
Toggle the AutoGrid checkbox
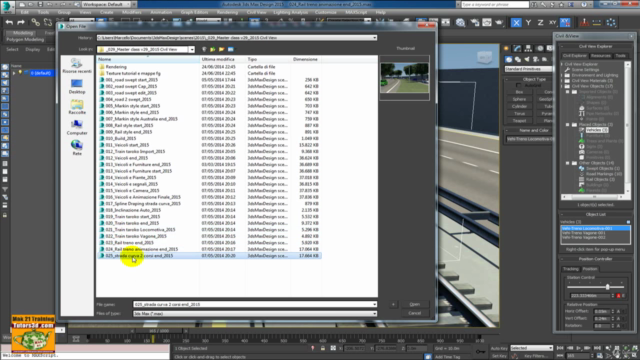point(518,86)
